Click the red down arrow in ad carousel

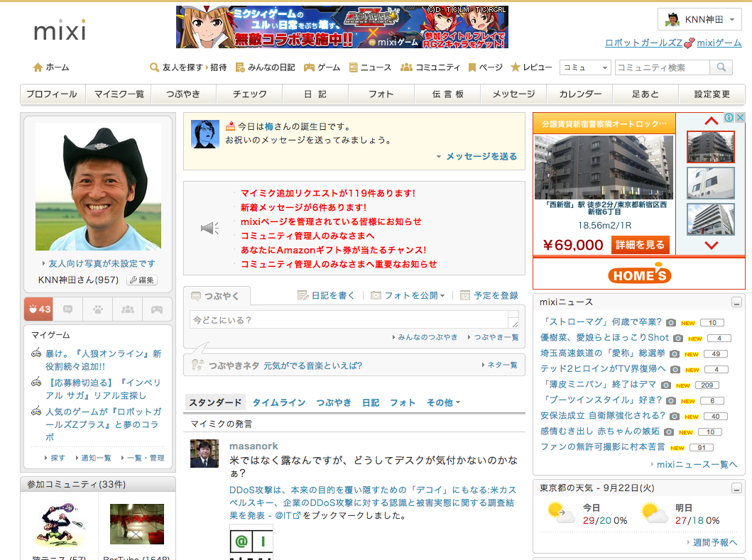712,246
